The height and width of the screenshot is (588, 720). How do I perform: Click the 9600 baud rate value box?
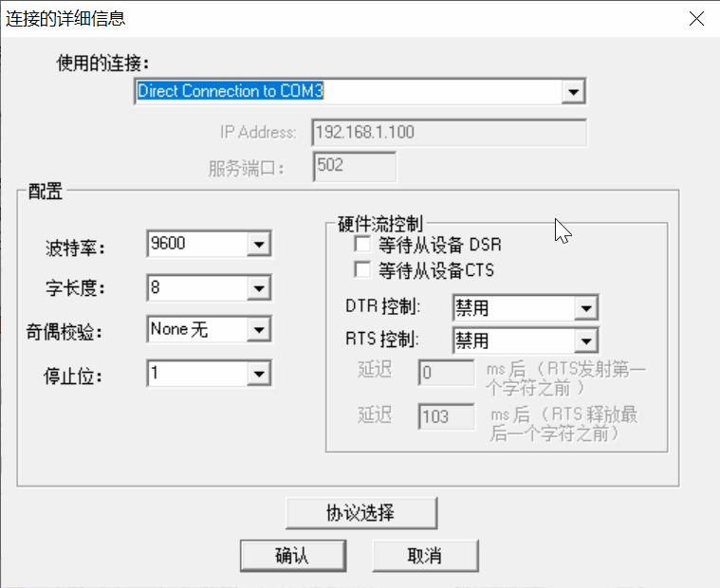(x=197, y=245)
